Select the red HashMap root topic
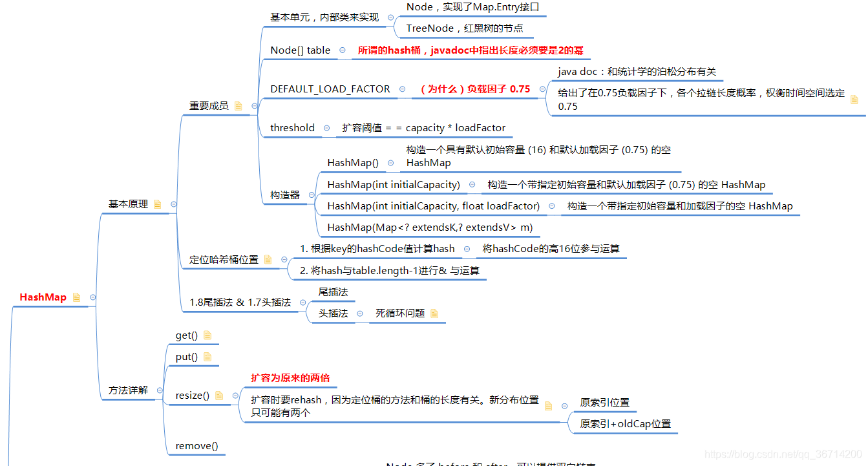 coord(43,297)
